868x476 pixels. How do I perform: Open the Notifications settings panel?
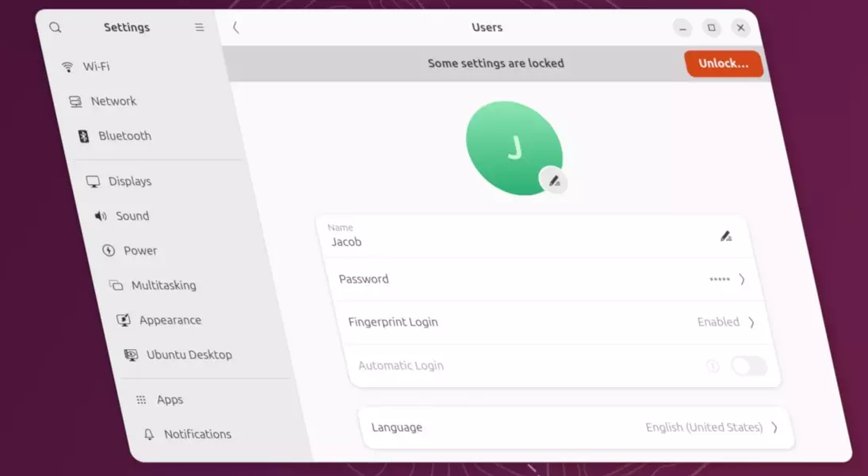point(197,434)
